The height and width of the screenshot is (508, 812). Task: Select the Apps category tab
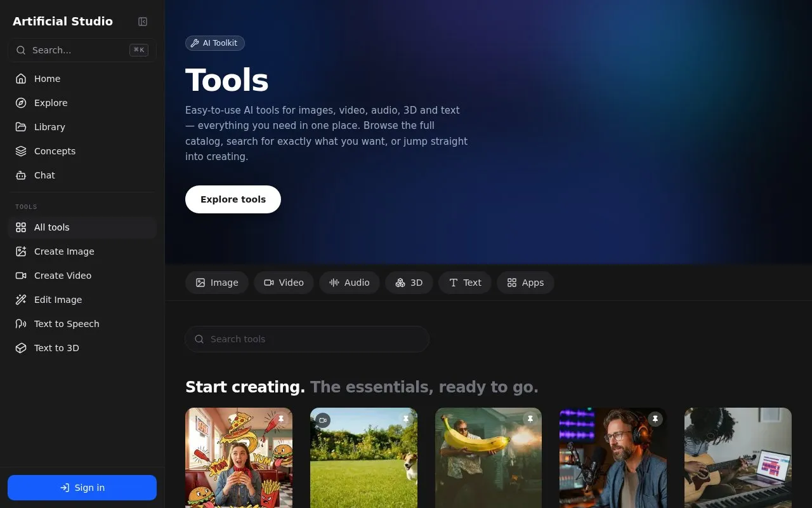click(x=525, y=283)
